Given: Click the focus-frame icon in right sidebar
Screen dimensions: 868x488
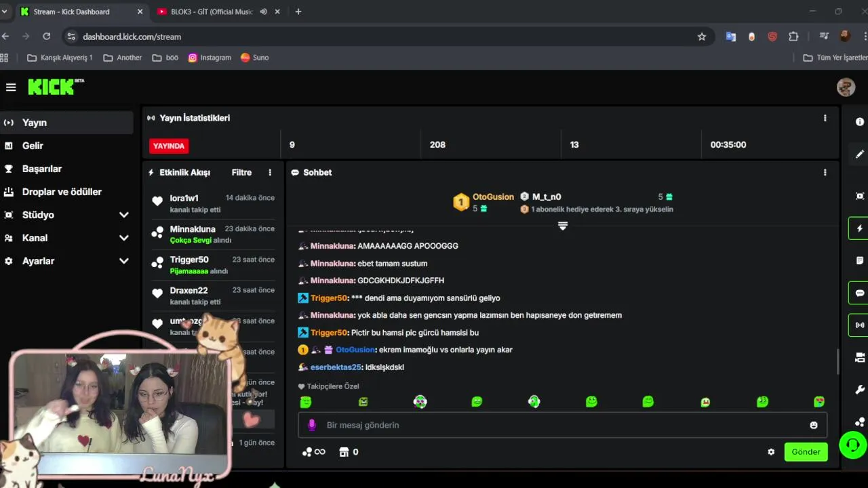Looking at the screenshot, I should pyautogui.click(x=860, y=196).
